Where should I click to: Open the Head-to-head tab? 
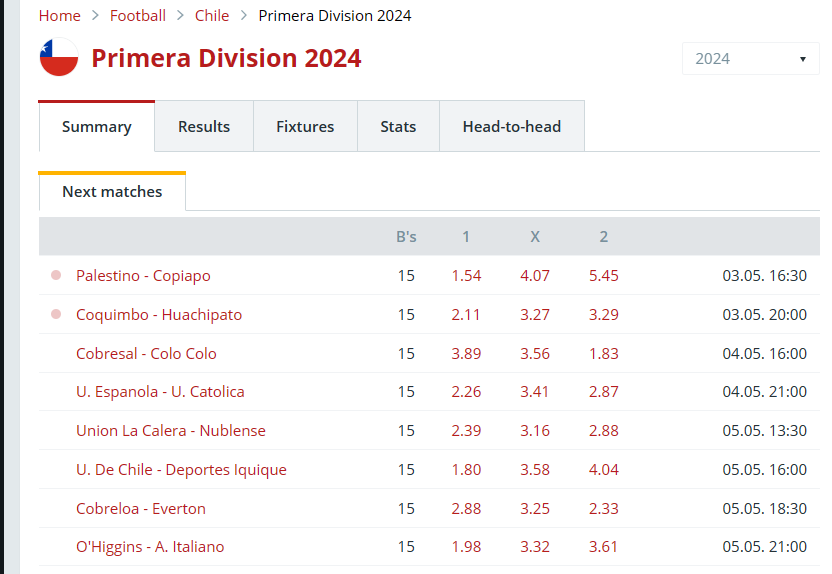(512, 126)
